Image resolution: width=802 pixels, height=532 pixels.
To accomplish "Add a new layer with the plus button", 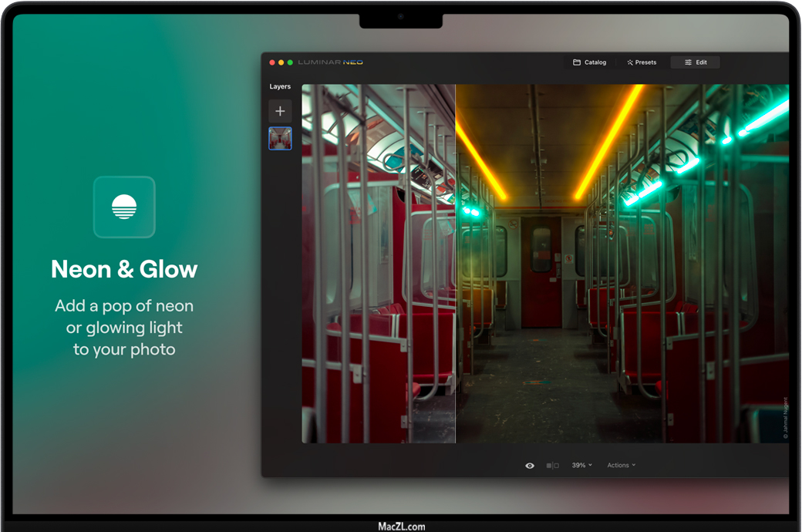I will [x=280, y=111].
